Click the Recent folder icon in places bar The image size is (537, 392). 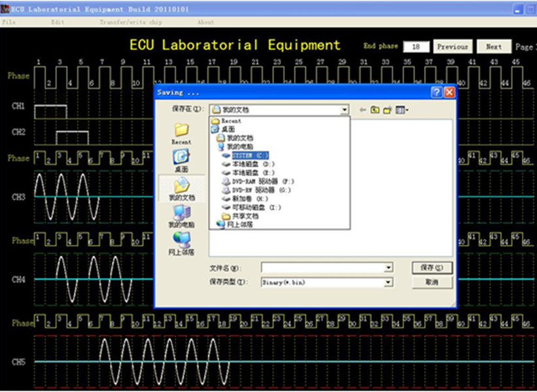[x=181, y=131]
